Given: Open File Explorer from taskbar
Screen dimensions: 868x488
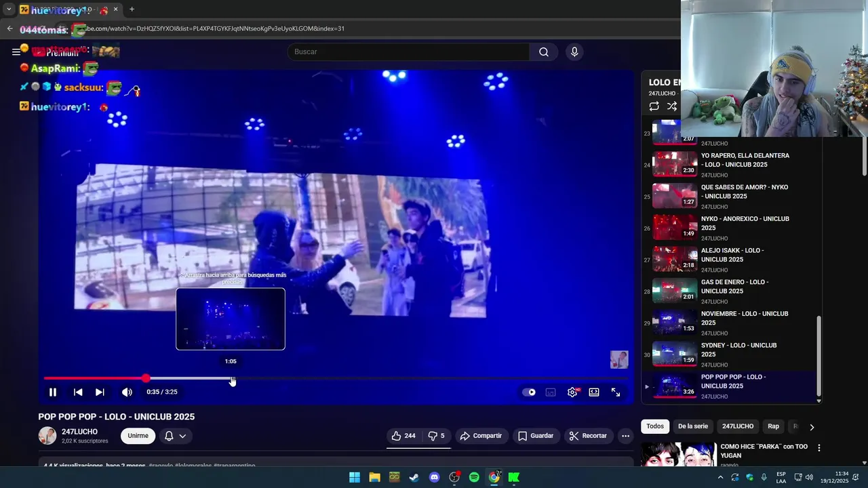Looking at the screenshot, I should (374, 477).
